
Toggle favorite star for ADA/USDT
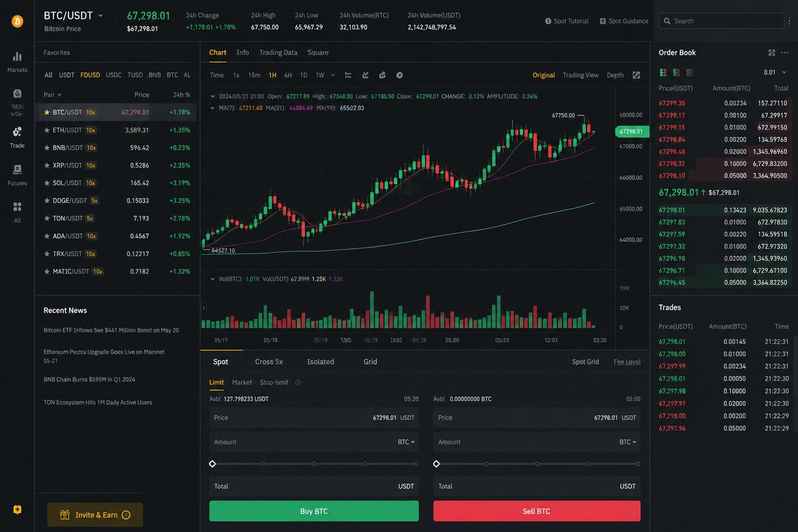47,236
